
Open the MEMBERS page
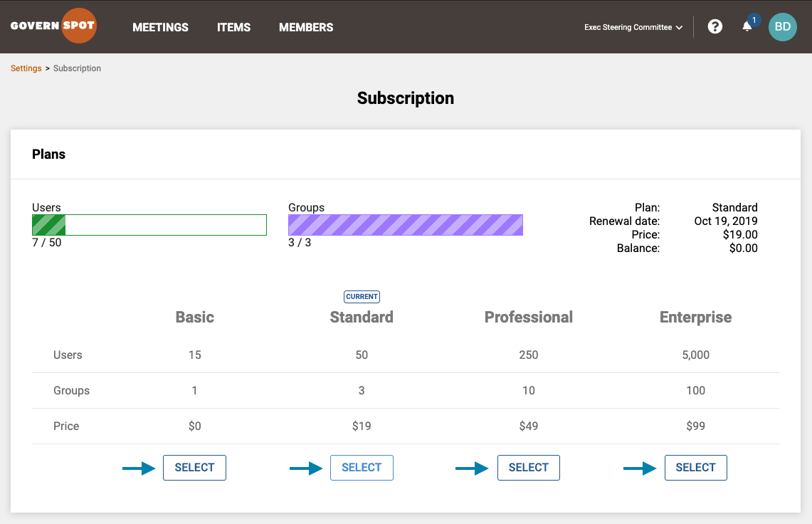(306, 27)
